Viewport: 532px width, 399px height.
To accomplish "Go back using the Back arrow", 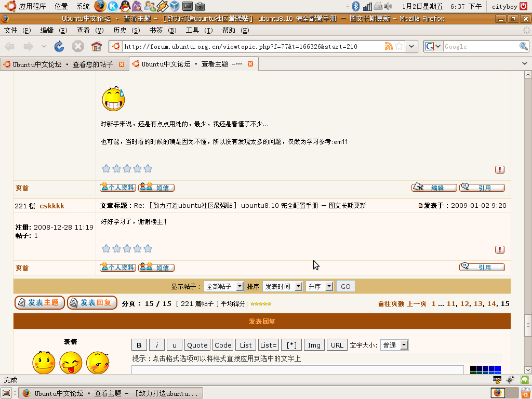I will click(9, 46).
